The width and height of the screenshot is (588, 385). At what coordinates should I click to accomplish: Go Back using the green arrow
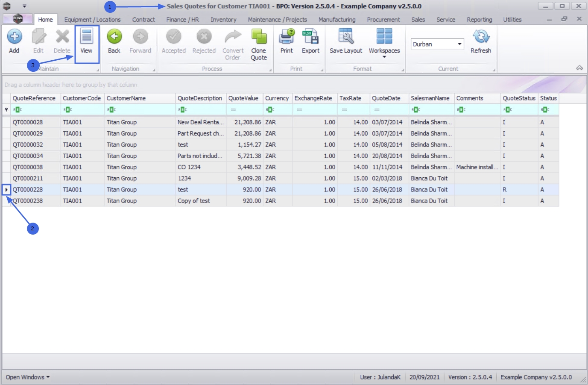114,37
